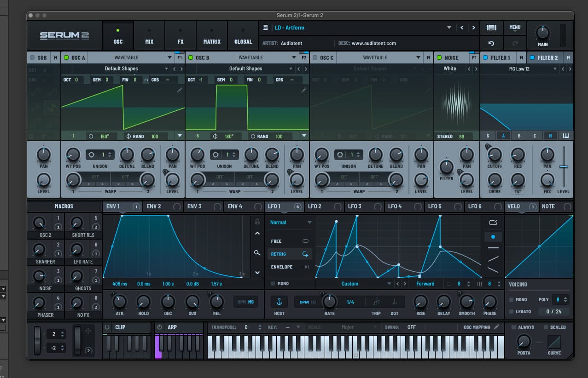
Task: Click the envelope lock icon
Action: [x=257, y=222]
